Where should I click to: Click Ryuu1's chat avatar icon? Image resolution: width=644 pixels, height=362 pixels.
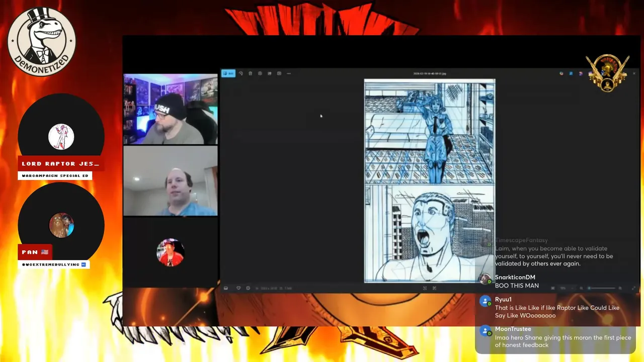tap(485, 301)
